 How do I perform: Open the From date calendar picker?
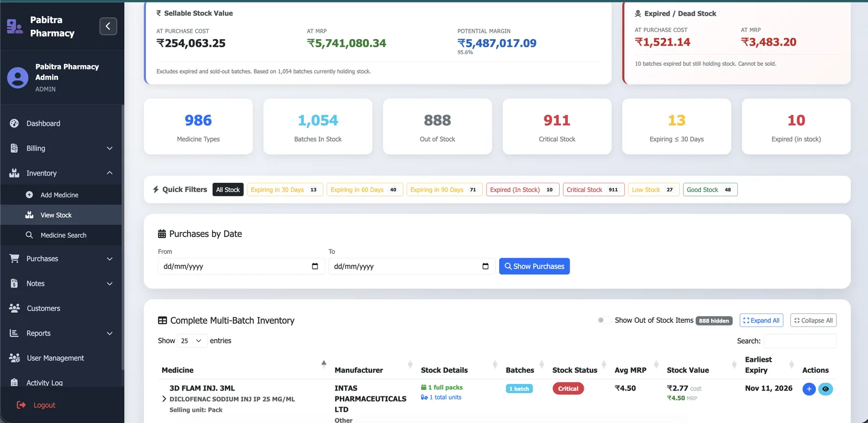[x=315, y=266]
